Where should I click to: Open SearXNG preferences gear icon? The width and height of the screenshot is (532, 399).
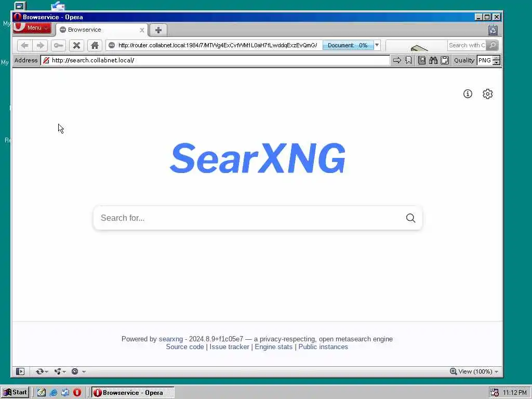coord(487,94)
